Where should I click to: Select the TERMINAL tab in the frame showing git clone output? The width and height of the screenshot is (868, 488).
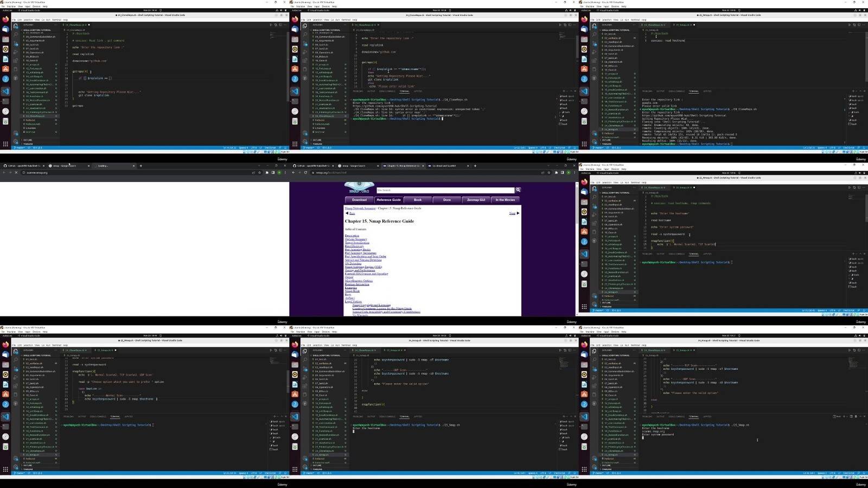694,91
